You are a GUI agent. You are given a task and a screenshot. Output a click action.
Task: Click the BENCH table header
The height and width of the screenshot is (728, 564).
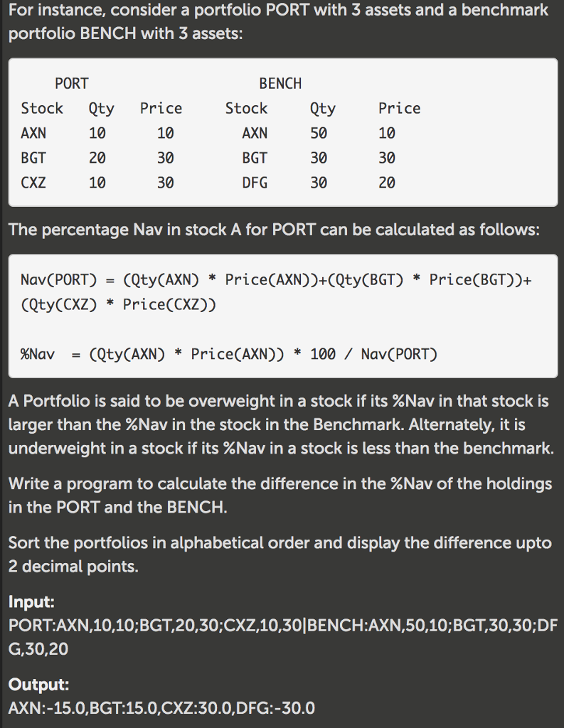[x=280, y=84]
